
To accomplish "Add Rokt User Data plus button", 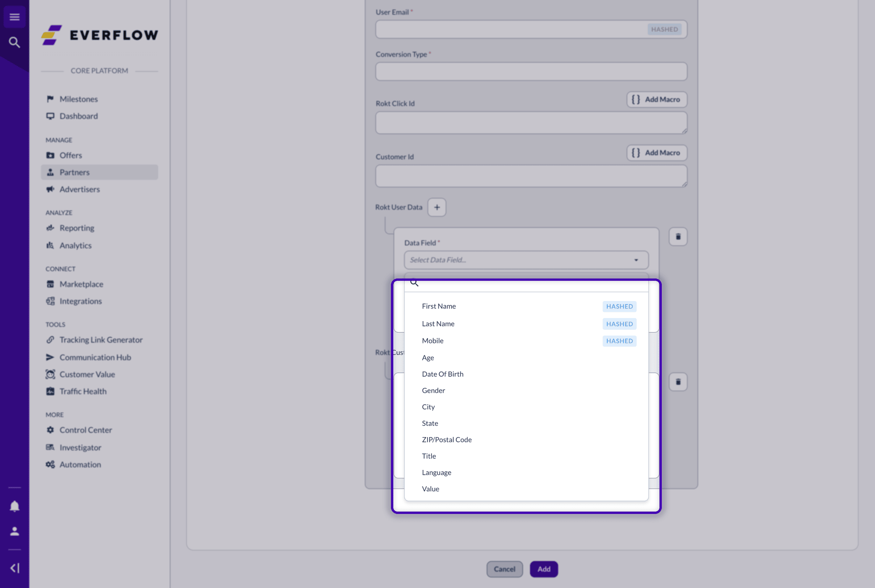I will coord(437,207).
